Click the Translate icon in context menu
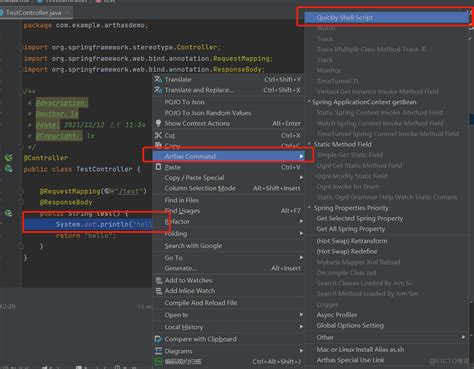 [x=158, y=79]
